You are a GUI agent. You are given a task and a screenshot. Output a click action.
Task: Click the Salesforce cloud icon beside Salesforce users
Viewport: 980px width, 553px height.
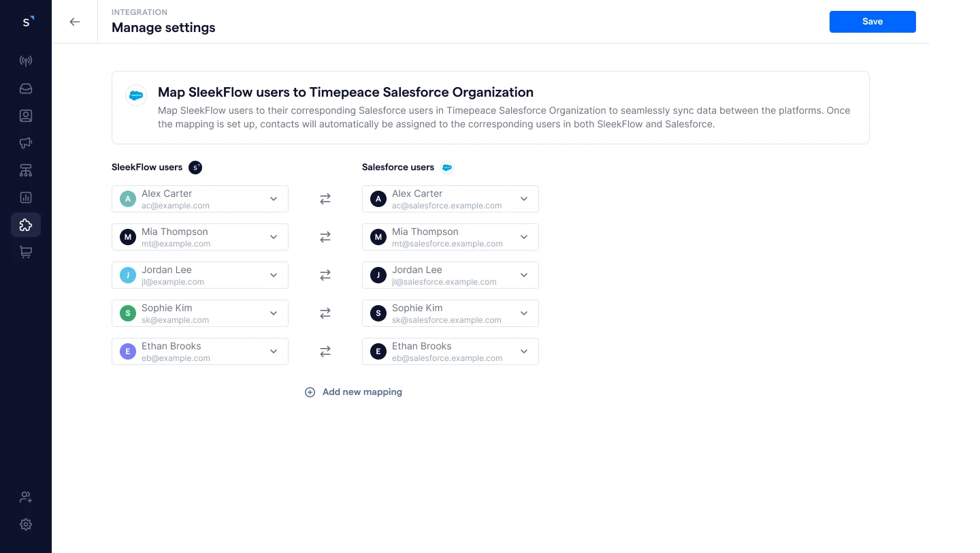447,167
